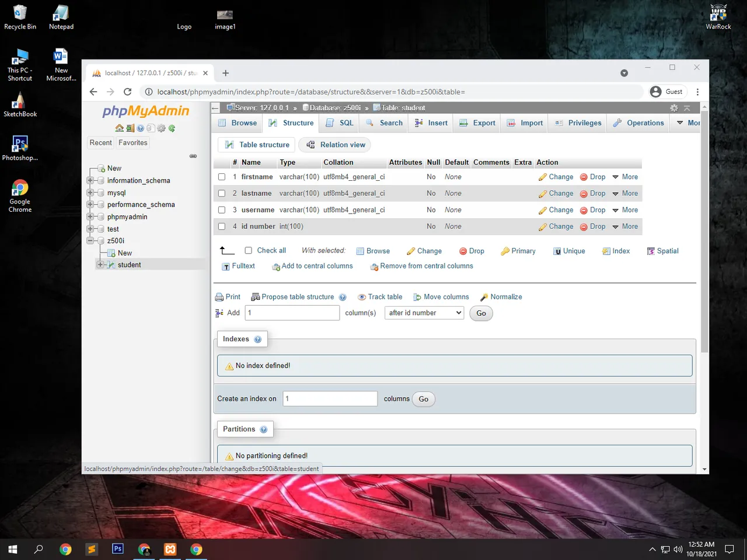Screen dimensions: 747x560
Task: Click Drop icon for lastname row
Action: 584,194
